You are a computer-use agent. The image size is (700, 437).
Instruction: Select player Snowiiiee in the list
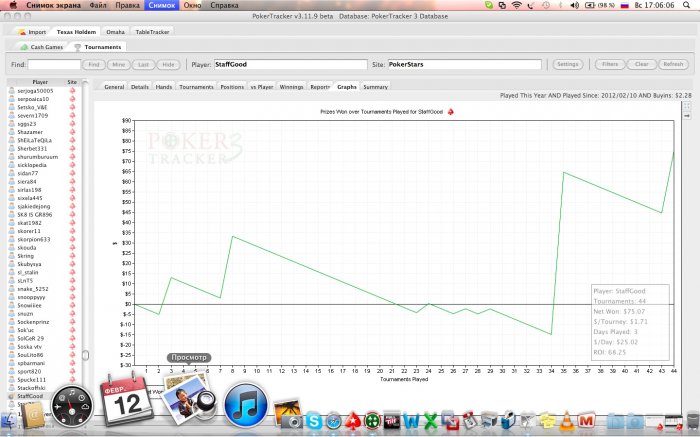tap(29, 306)
